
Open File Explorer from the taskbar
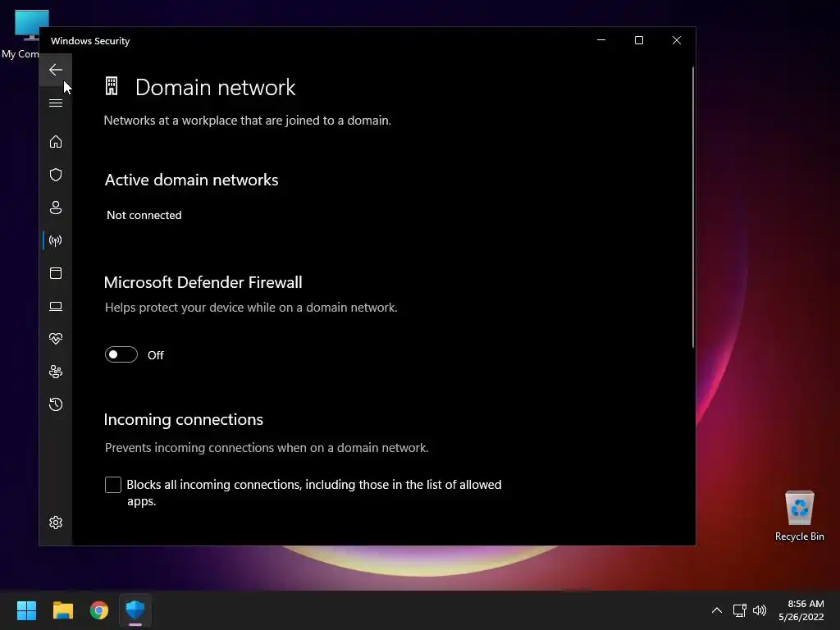(62, 610)
